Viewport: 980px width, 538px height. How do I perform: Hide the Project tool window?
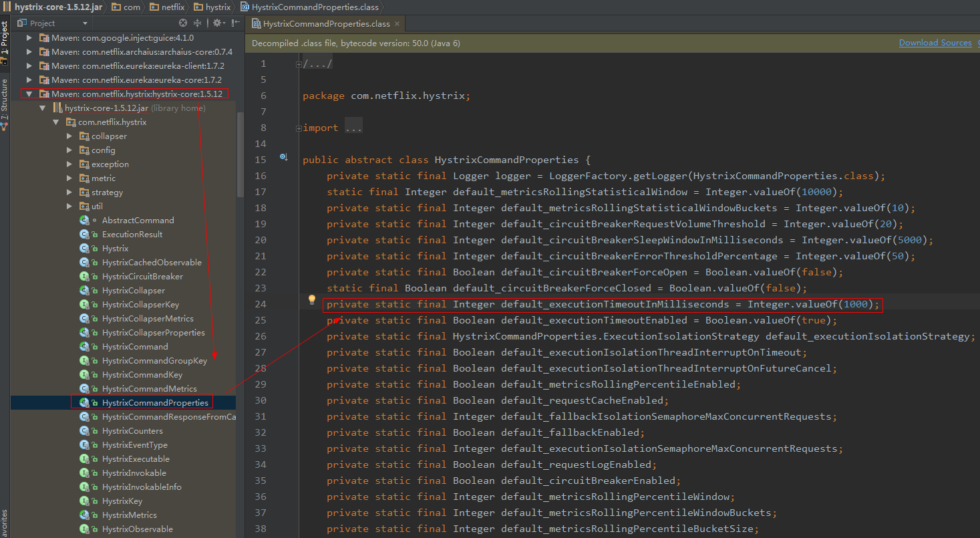[x=235, y=23]
